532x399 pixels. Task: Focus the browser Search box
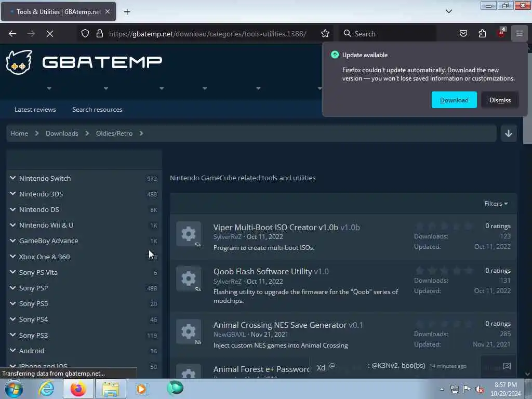click(x=388, y=34)
